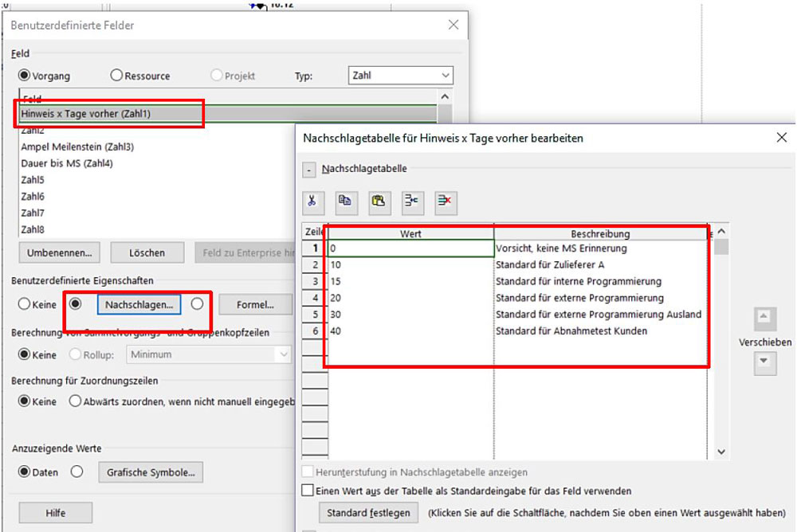The height and width of the screenshot is (532, 797).
Task: Click the Paste row icon
Action: tap(379, 201)
